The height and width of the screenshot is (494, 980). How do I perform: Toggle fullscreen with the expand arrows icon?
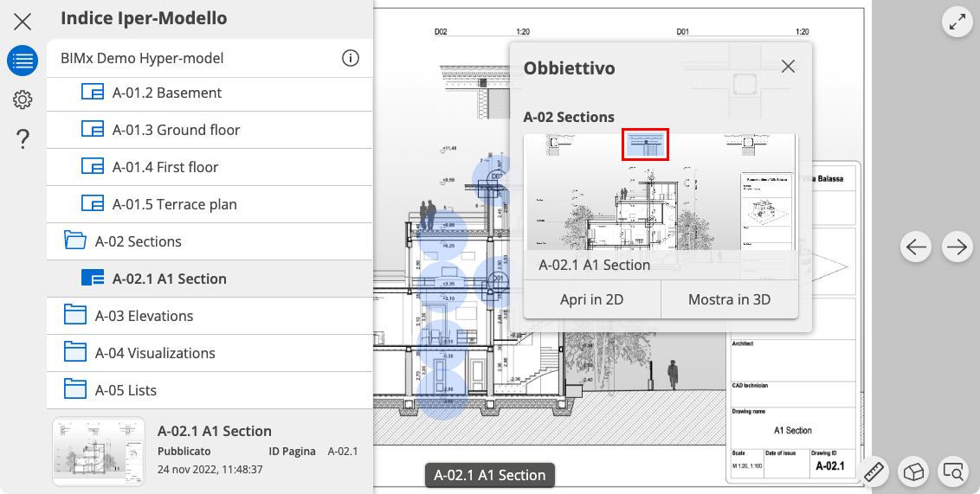(957, 22)
